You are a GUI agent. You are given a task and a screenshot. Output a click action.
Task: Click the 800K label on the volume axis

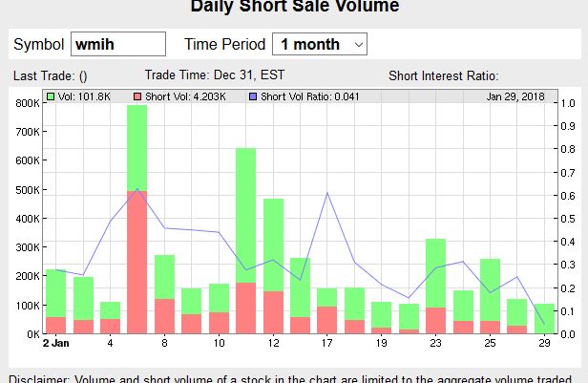tap(26, 103)
